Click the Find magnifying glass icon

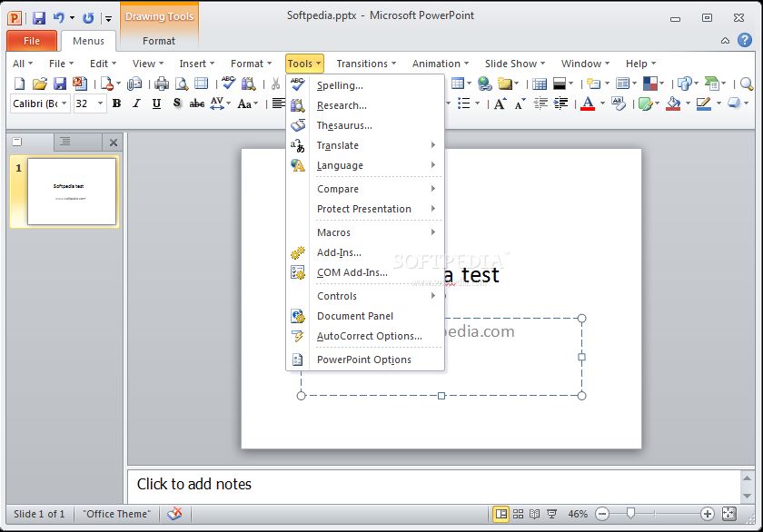pyautogui.click(x=747, y=84)
